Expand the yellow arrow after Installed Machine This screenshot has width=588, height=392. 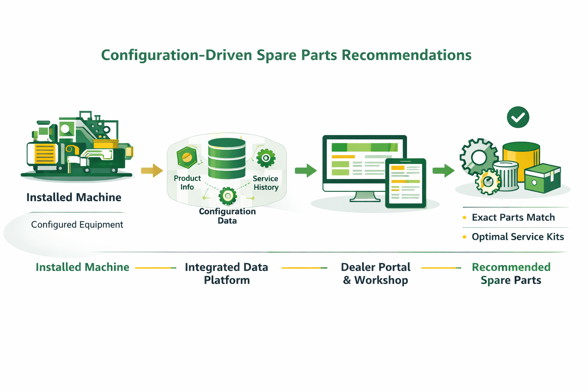(152, 171)
